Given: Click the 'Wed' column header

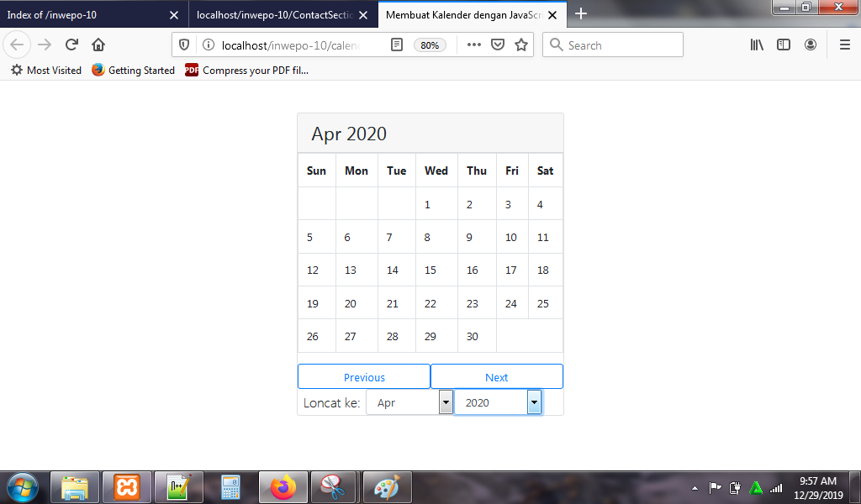Looking at the screenshot, I should 436,171.
